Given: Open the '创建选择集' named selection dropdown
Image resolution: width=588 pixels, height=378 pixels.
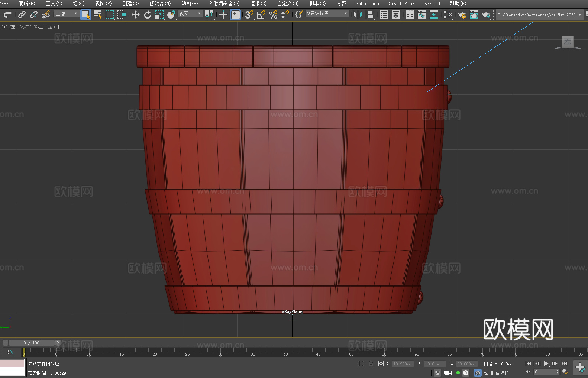Looking at the screenshot, I should [327, 13].
